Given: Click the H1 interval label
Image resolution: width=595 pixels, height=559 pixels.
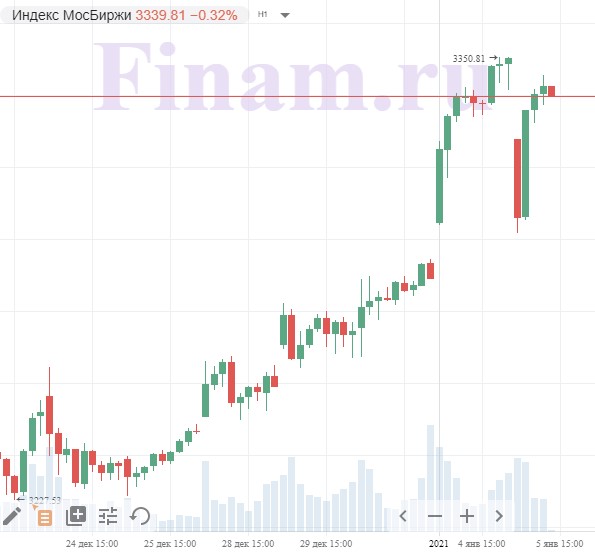Looking at the screenshot, I should 263,14.
